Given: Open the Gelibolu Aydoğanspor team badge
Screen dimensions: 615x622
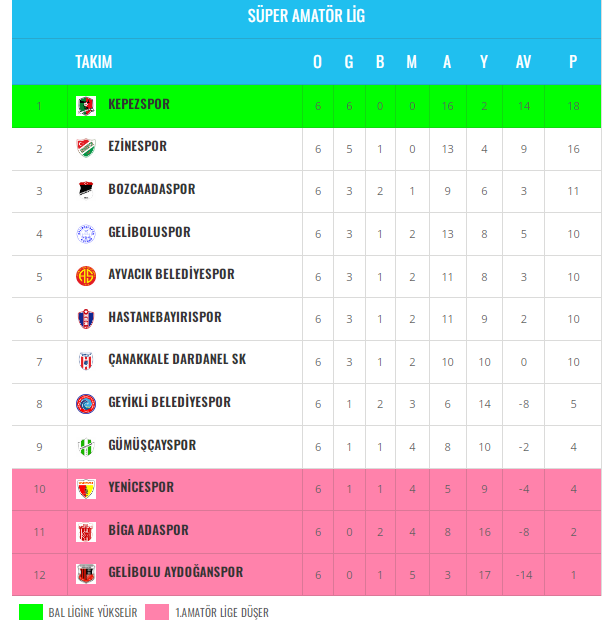Looking at the screenshot, I should [86, 574].
